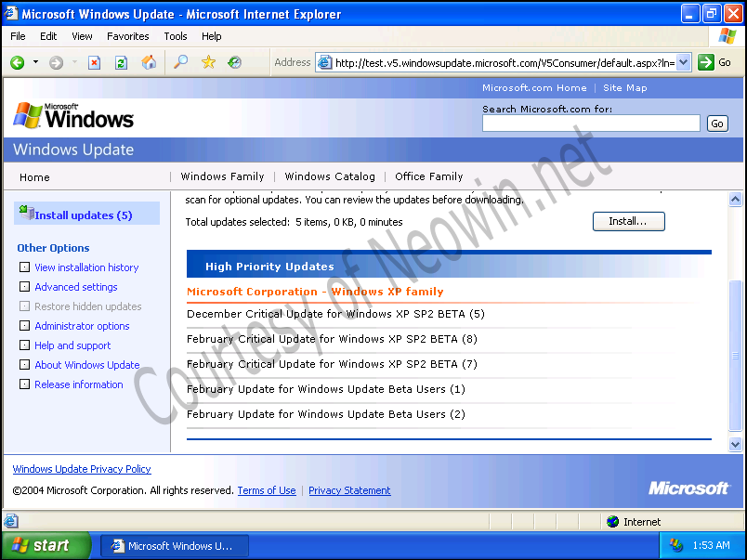Open About Windows Update link
This screenshot has width=747, height=560.
point(86,365)
